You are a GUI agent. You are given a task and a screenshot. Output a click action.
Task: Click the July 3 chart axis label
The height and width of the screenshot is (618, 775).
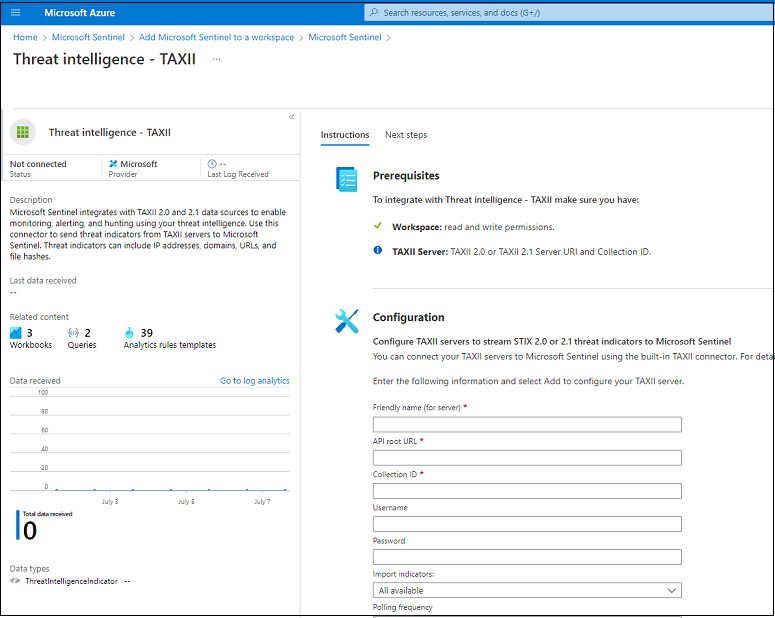coord(110,501)
